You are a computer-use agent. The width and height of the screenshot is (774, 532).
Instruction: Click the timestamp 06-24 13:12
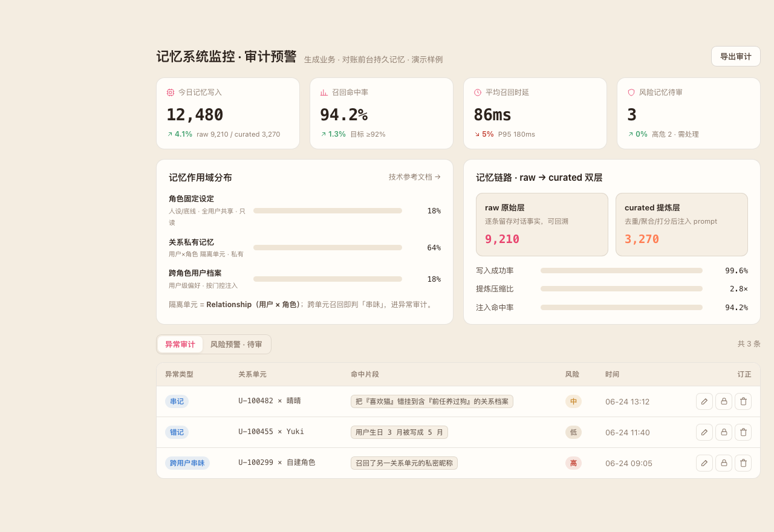627,401
